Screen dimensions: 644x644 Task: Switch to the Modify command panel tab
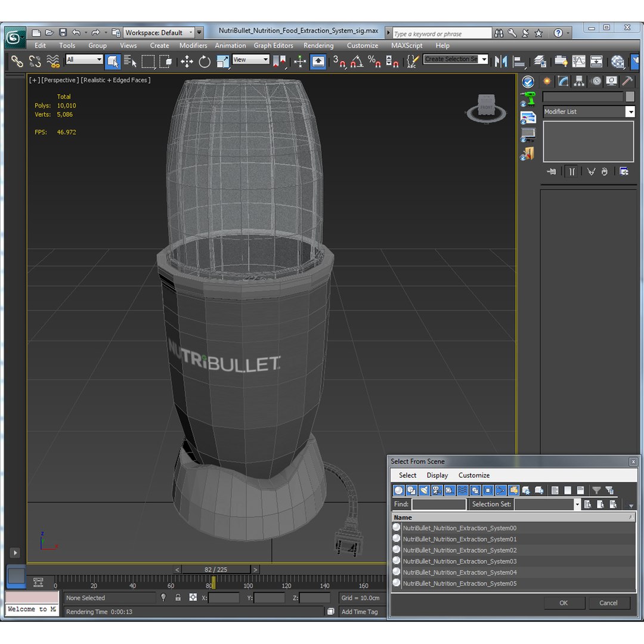[x=563, y=81]
